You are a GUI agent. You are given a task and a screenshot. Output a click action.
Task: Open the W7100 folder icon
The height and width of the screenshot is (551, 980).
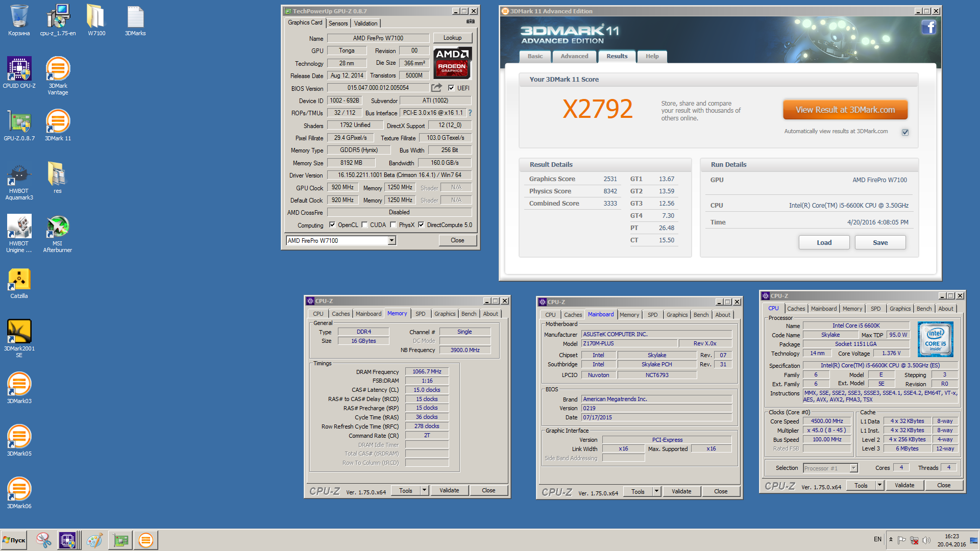pyautogui.click(x=96, y=20)
